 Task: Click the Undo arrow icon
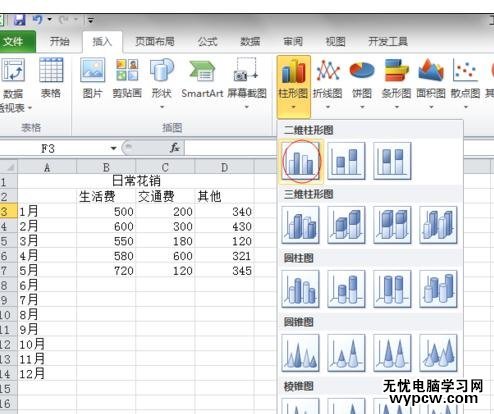tap(37, 20)
